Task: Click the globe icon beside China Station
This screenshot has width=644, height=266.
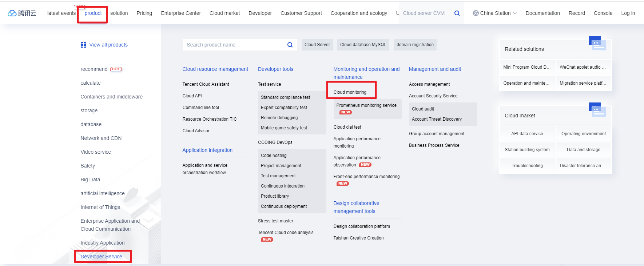Action: [476, 13]
